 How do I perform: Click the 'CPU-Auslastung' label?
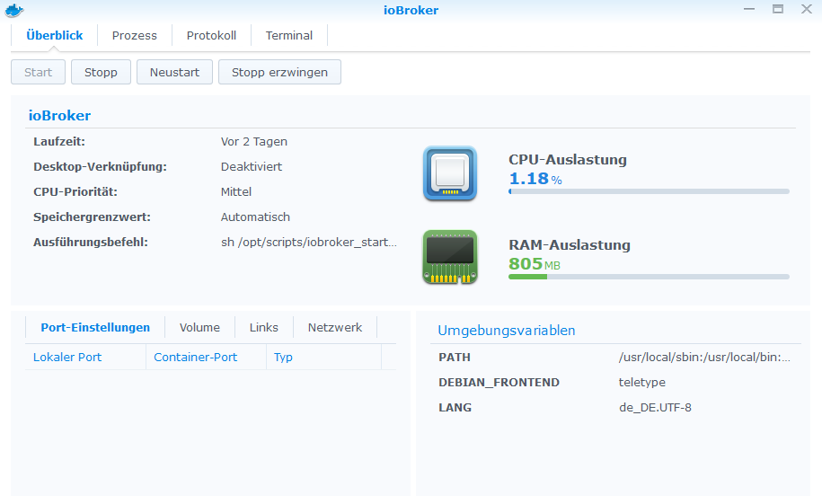[568, 159]
